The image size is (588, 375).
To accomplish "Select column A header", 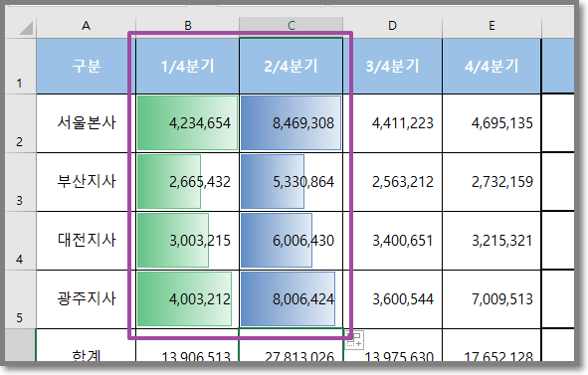I will click(86, 26).
